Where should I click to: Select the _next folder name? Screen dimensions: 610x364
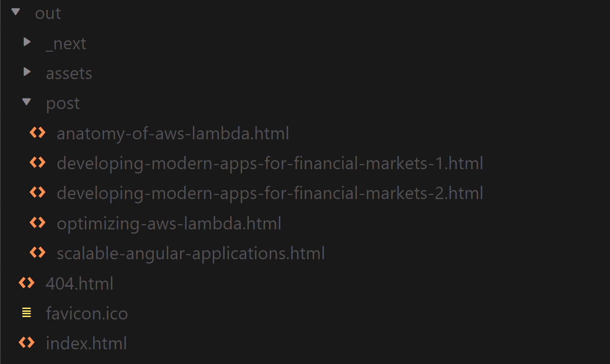66,44
